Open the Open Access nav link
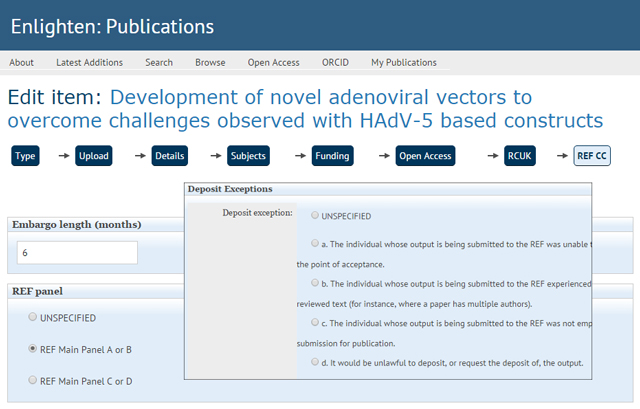 [x=273, y=62]
